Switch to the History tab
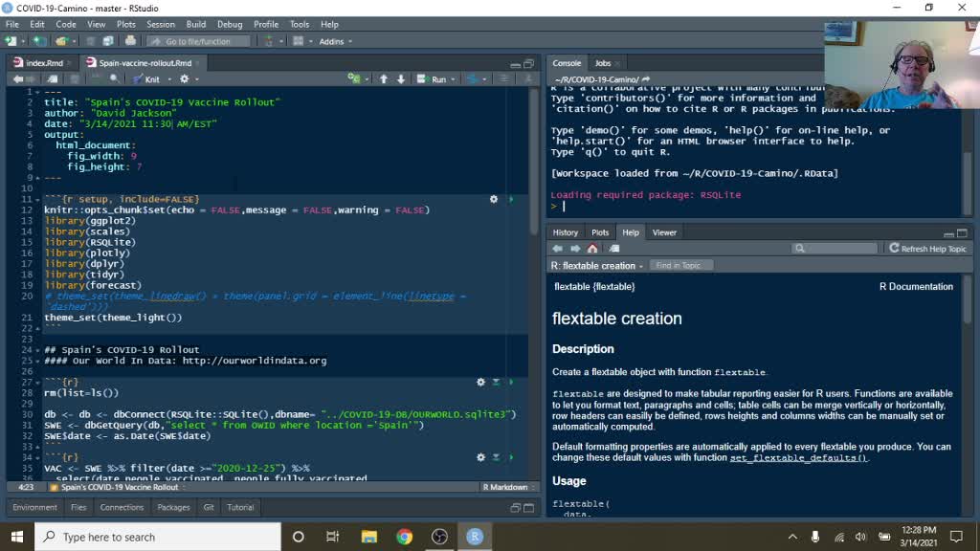980x551 pixels. [565, 232]
